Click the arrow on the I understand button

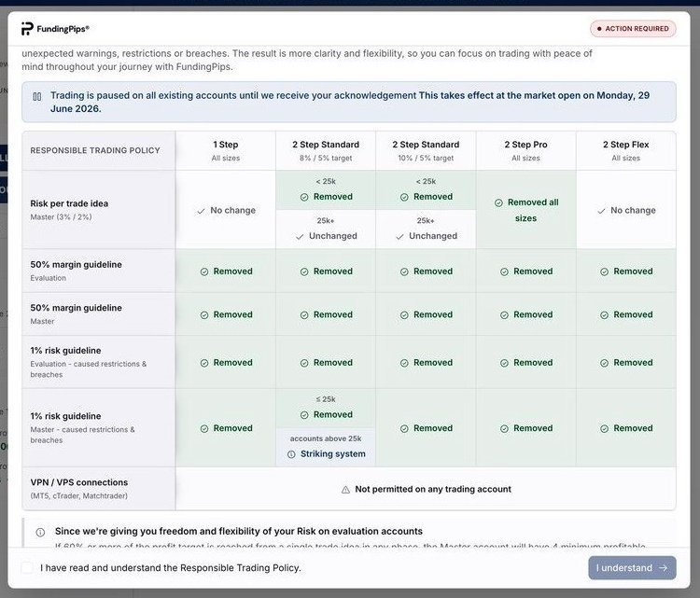(x=664, y=567)
